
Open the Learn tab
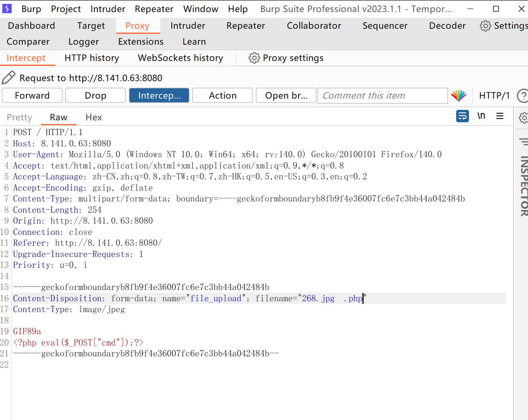point(194,42)
